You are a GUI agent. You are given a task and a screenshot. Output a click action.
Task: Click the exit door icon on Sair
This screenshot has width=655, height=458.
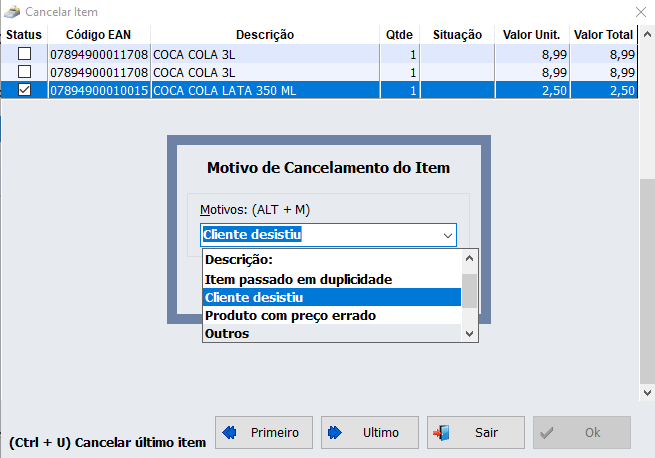click(x=441, y=433)
